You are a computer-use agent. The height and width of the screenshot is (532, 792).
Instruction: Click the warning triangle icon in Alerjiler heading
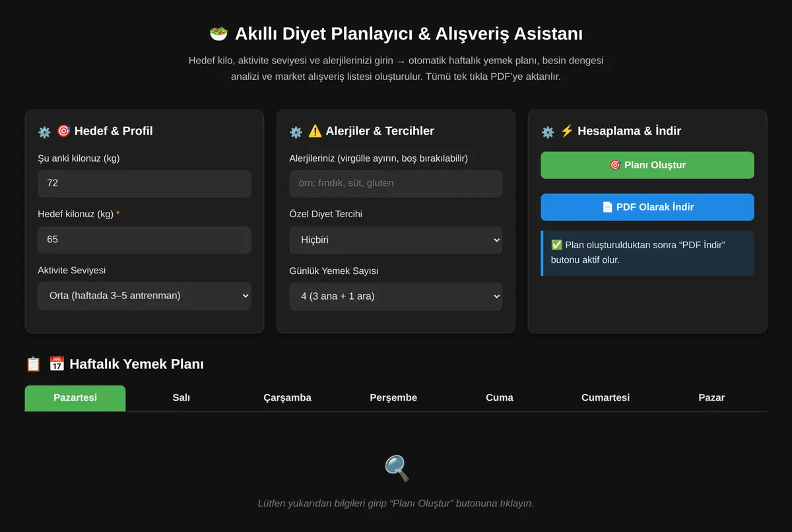click(315, 131)
